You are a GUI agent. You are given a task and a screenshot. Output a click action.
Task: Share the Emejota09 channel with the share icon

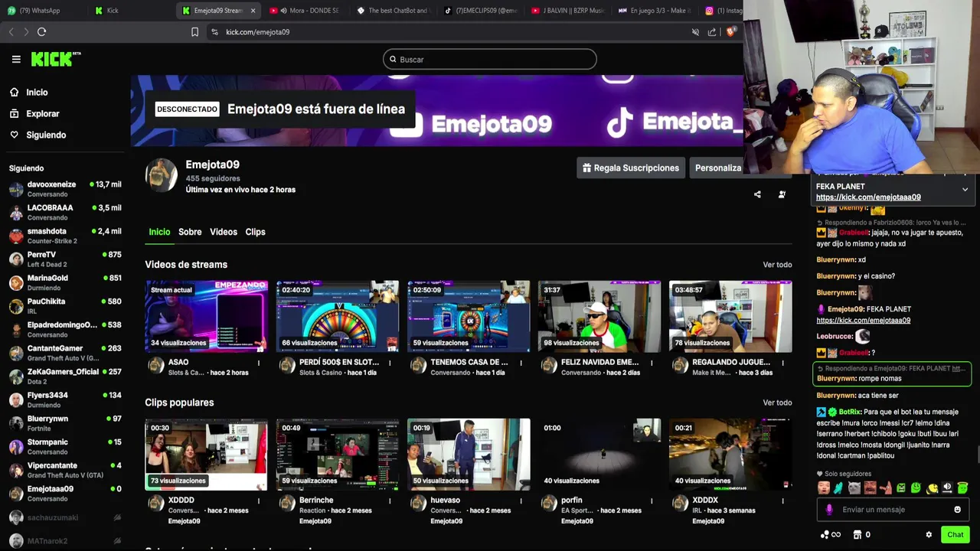pos(757,194)
